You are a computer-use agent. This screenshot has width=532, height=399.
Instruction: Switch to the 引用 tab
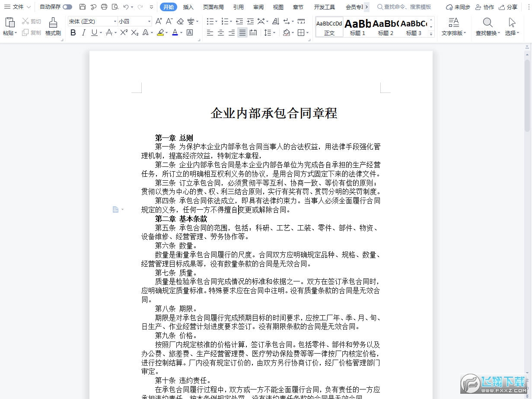coord(238,7)
